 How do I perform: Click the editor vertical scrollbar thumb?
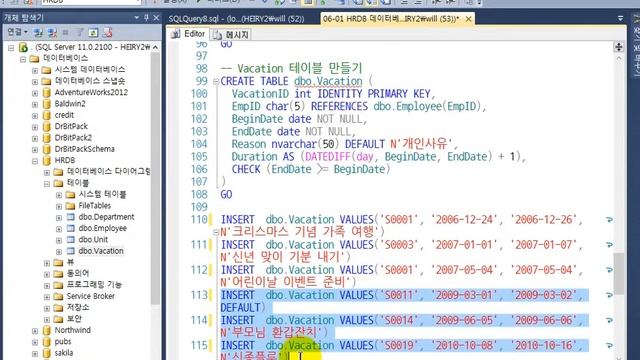click(619, 273)
